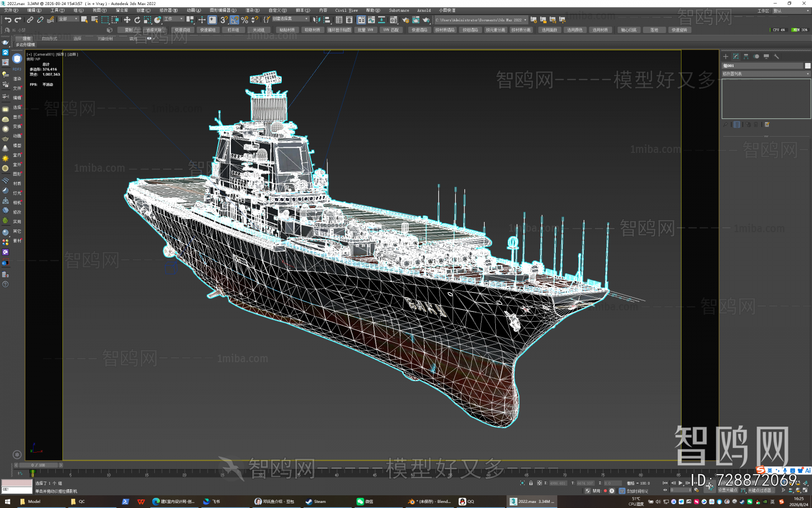Open the workspace 默认 dropdown

tap(791, 11)
